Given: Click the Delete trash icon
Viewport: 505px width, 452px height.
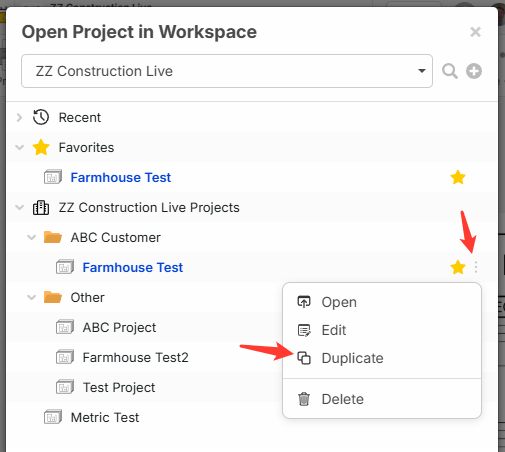Looking at the screenshot, I should coord(304,399).
